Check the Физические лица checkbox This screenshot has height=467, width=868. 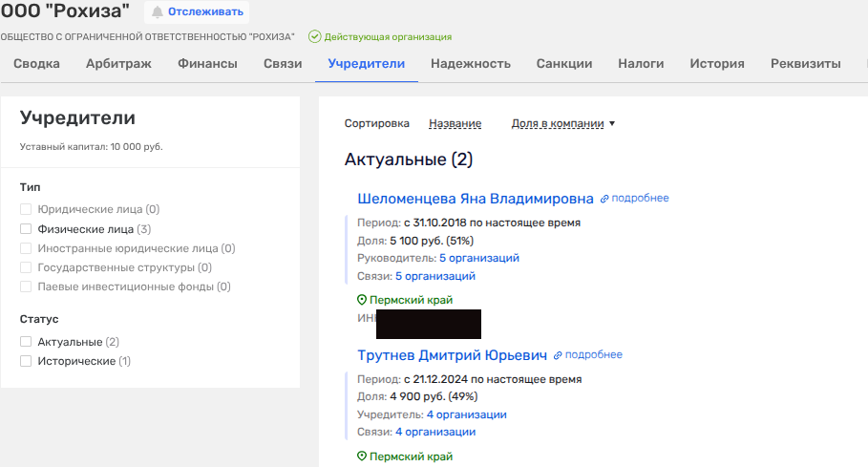pyautogui.click(x=26, y=229)
